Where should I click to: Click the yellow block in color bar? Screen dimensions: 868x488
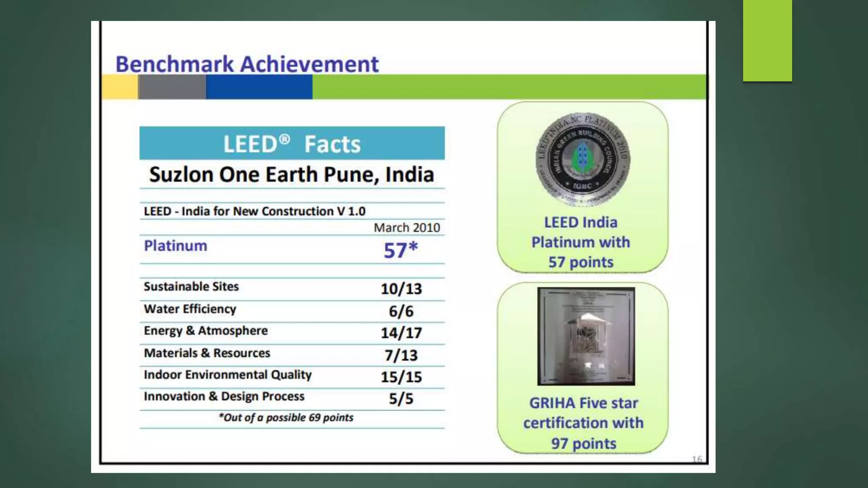coord(120,87)
